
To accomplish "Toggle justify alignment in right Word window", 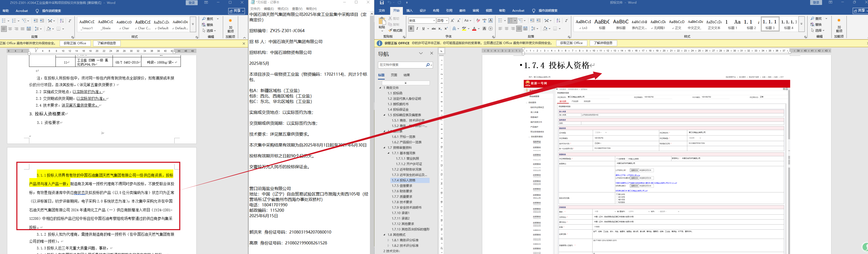I will coord(519,29).
